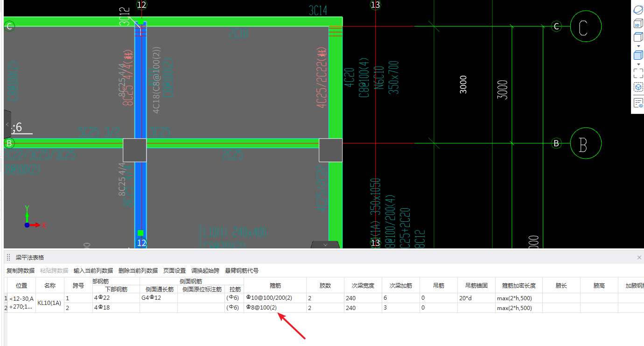Click 删除当前列数据 button
644x346 pixels.
pos(138,271)
